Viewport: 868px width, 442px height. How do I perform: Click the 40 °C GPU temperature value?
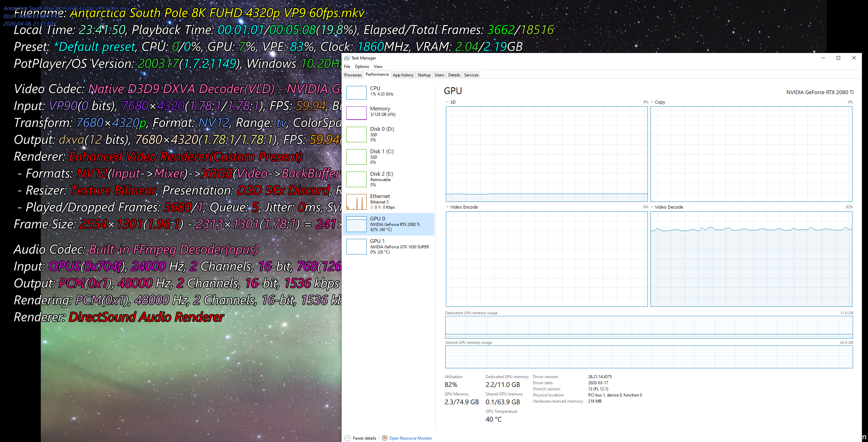tap(493, 419)
